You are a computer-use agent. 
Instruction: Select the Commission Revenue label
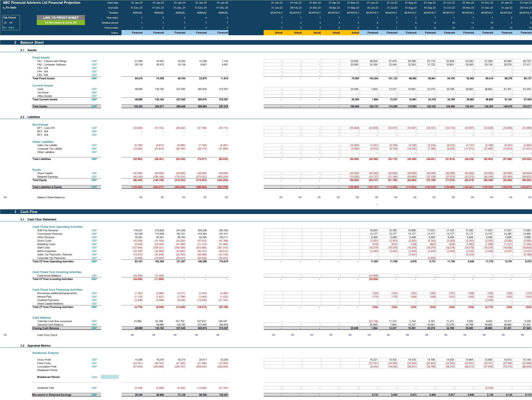[x=50, y=234]
